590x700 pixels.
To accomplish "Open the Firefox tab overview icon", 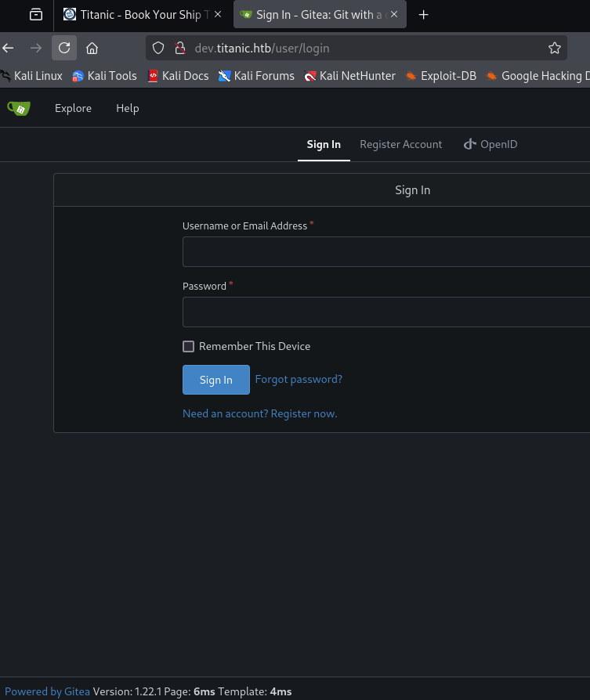I will point(35,14).
